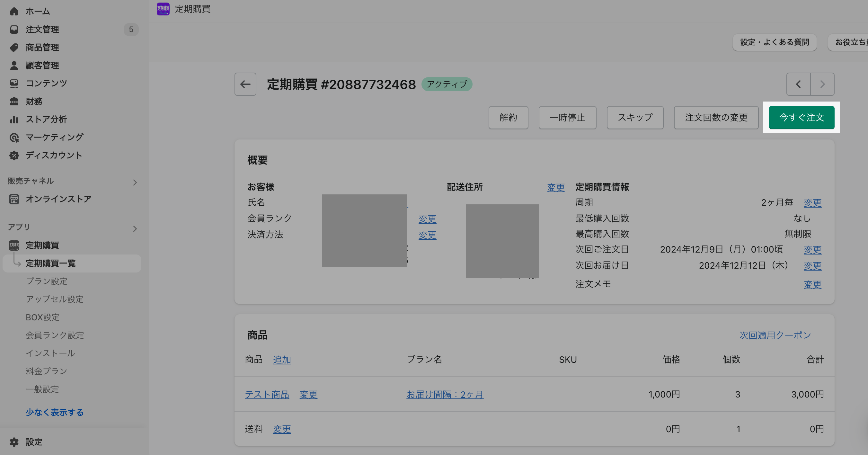Click the 一時停止 button
Image resolution: width=868 pixels, height=455 pixels.
567,118
